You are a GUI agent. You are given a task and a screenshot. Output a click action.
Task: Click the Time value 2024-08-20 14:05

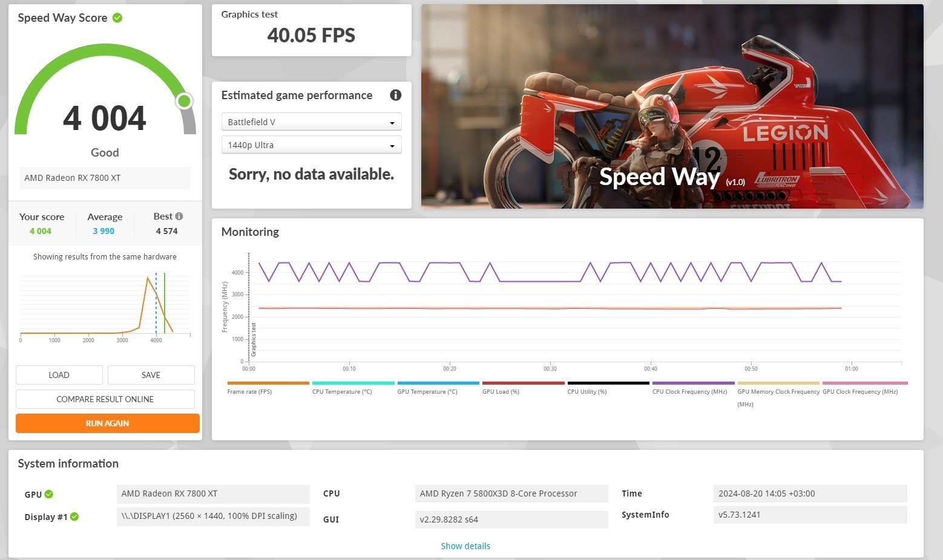810,493
